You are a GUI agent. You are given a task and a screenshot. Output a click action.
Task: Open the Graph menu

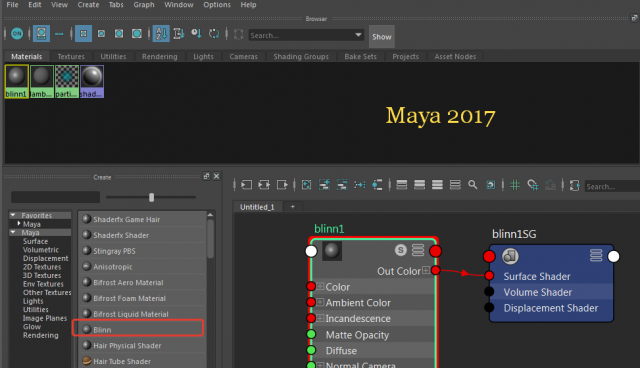pyautogui.click(x=144, y=5)
